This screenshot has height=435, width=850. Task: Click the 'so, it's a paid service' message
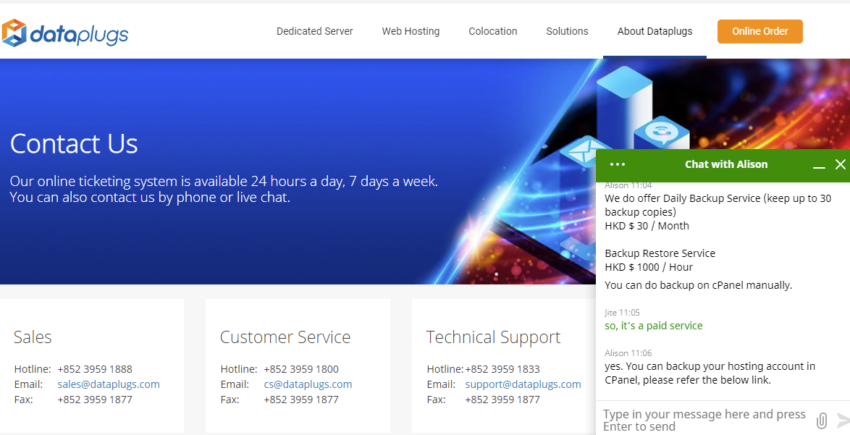(654, 325)
